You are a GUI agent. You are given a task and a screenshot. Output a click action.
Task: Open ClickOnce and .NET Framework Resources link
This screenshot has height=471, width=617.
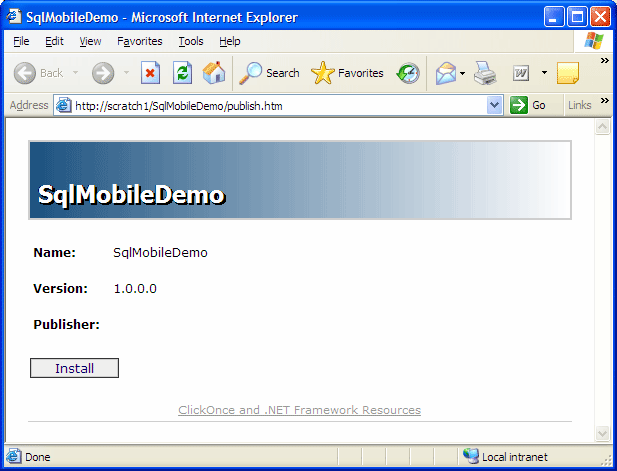(x=299, y=410)
